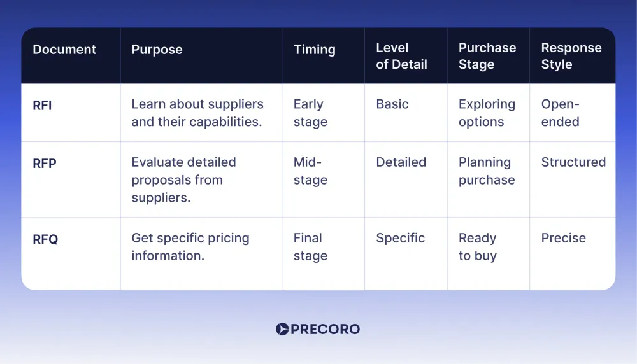Click the PRECORO brand text
This screenshot has width=637, height=364.
pyautogui.click(x=325, y=329)
